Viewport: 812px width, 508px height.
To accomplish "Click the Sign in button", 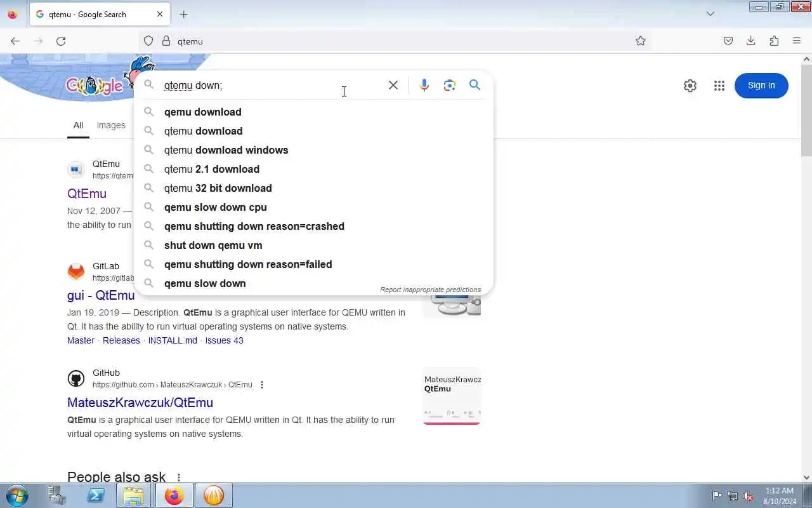I will pyautogui.click(x=761, y=86).
